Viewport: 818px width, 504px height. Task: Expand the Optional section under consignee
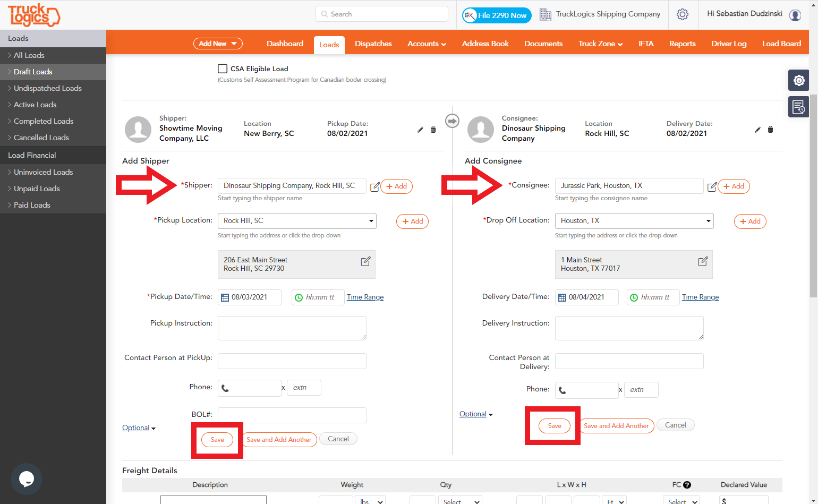476,414
